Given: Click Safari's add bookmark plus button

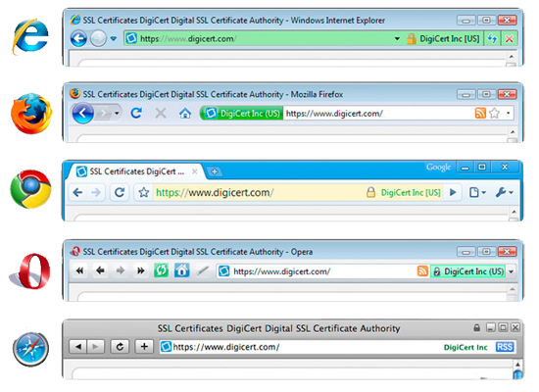Looking at the screenshot, I should (x=144, y=346).
